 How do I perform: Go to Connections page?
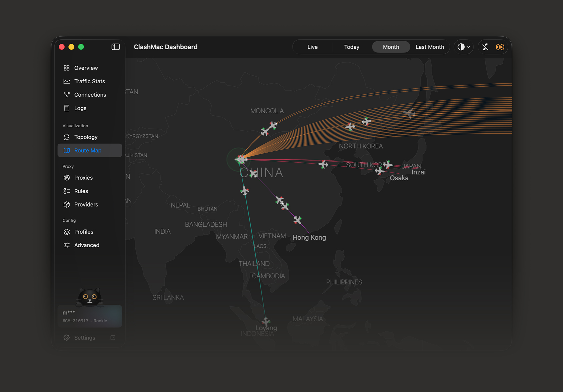click(x=90, y=95)
